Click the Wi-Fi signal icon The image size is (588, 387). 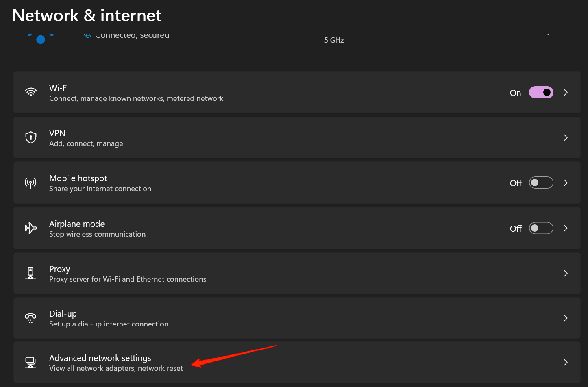pos(31,92)
